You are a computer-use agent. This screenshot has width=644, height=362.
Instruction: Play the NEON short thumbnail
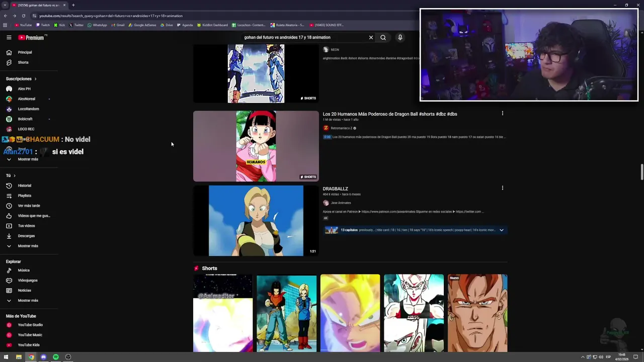256,73
